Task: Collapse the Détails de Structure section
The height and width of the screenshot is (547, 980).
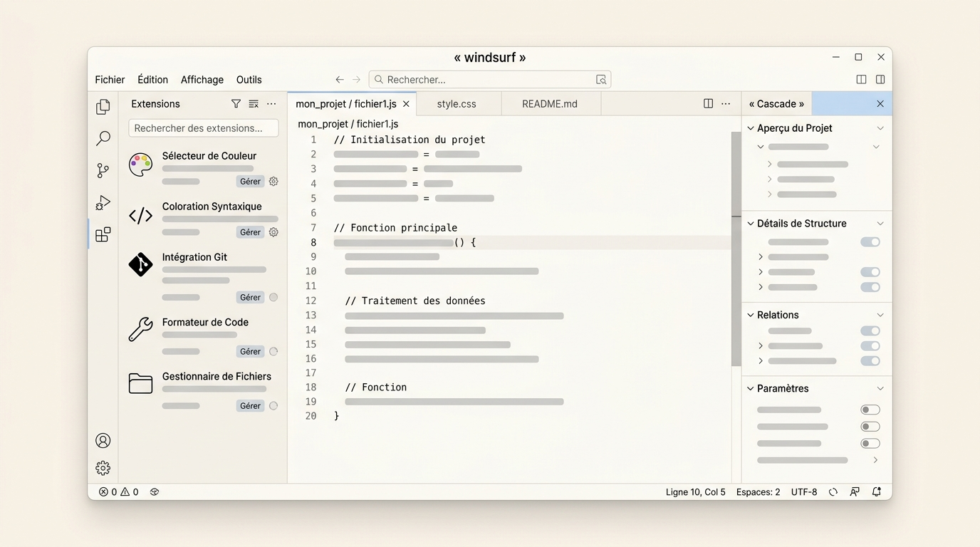Action: click(x=751, y=224)
